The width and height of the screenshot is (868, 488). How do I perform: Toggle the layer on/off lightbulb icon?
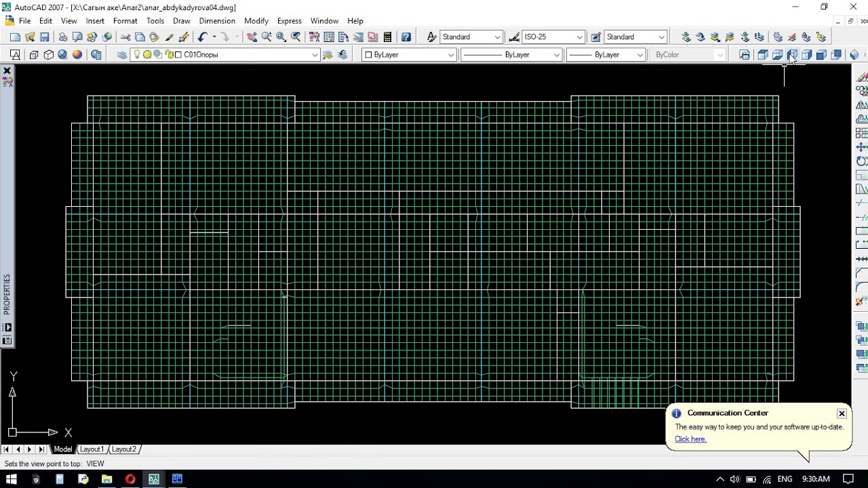(138, 55)
